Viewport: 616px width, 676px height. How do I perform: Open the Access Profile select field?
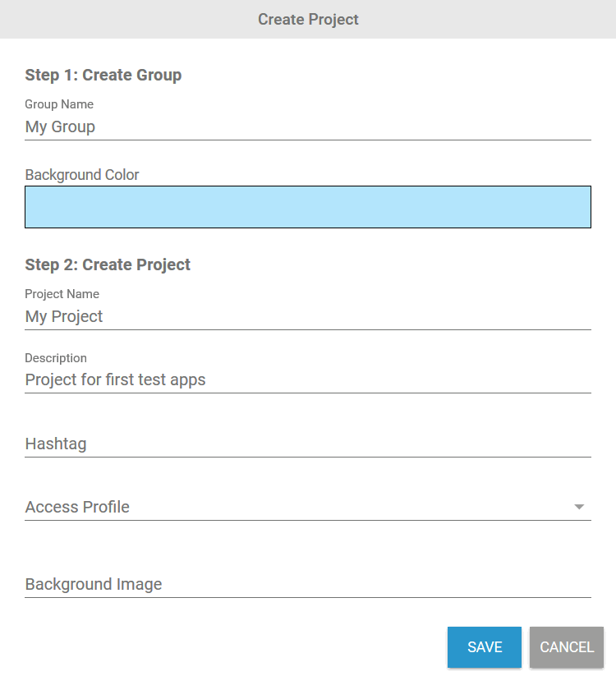(296, 507)
